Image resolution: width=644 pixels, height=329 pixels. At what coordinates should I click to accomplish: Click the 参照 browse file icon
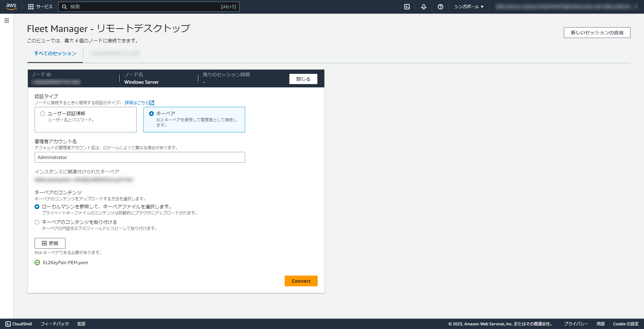(44, 243)
